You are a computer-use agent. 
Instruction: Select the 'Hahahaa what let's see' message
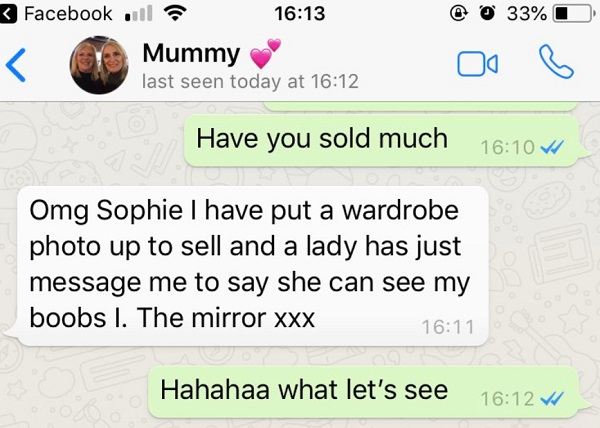[367, 392]
